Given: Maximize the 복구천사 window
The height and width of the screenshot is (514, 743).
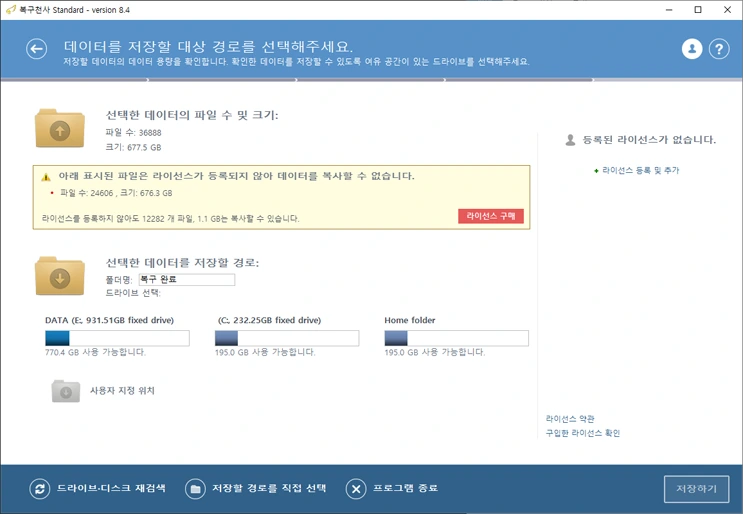Looking at the screenshot, I should [698, 9].
